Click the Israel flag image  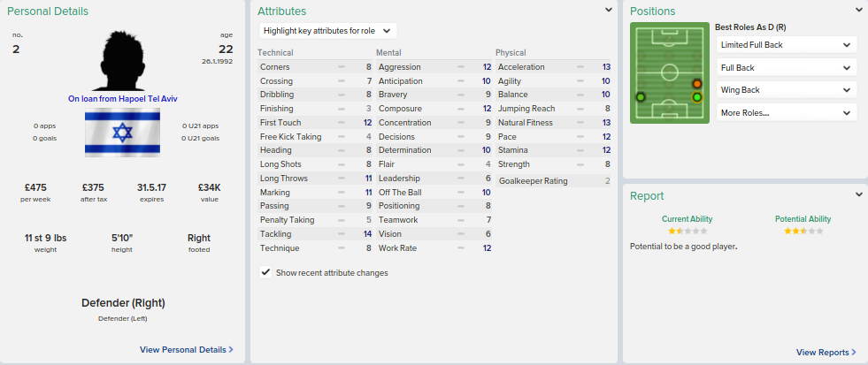point(121,133)
